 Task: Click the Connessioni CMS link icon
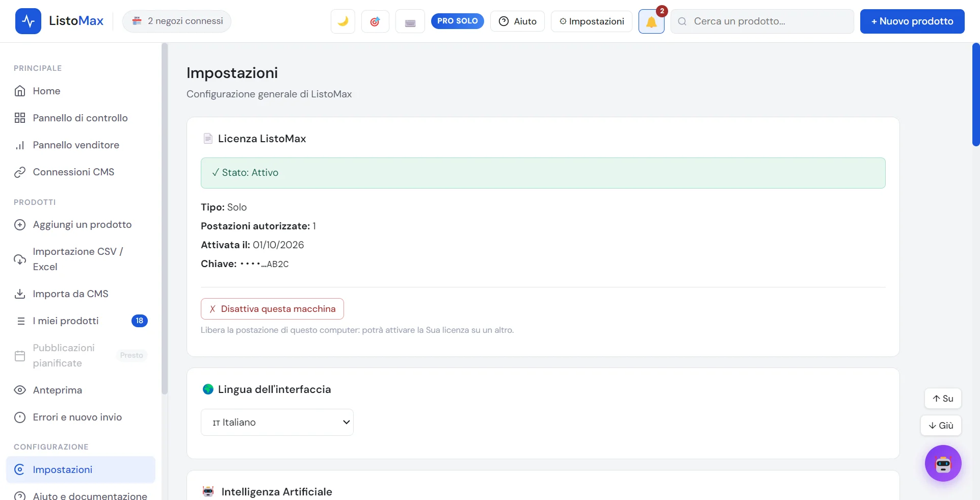pyautogui.click(x=20, y=172)
